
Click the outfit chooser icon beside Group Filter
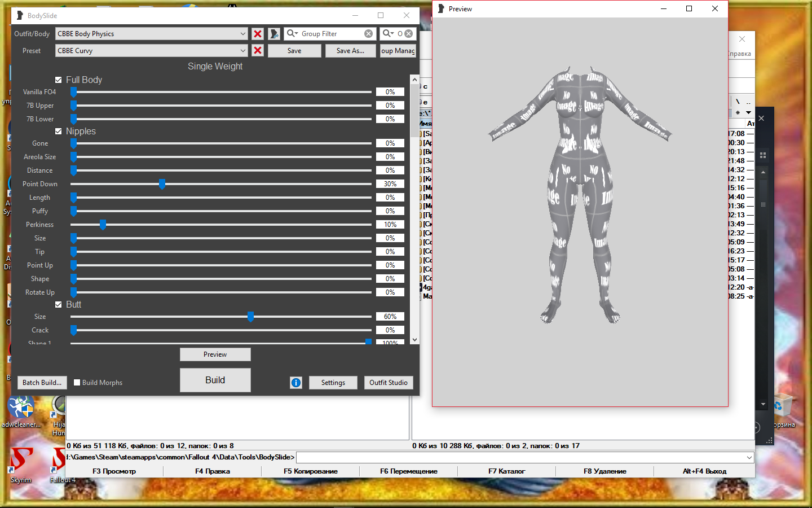coord(274,34)
